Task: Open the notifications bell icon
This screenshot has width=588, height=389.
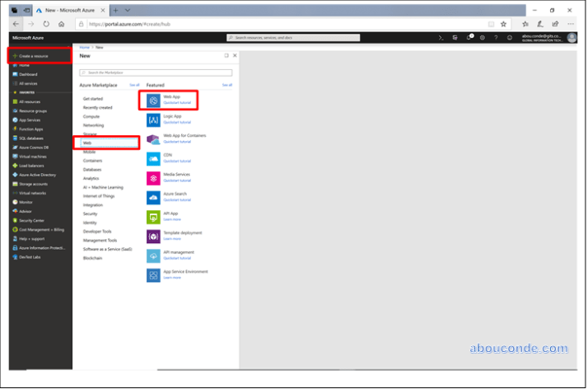Action: (x=469, y=37)
